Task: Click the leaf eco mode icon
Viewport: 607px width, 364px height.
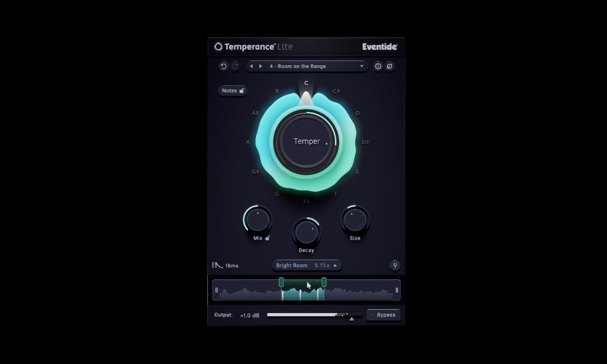Action: coord(390,66)
